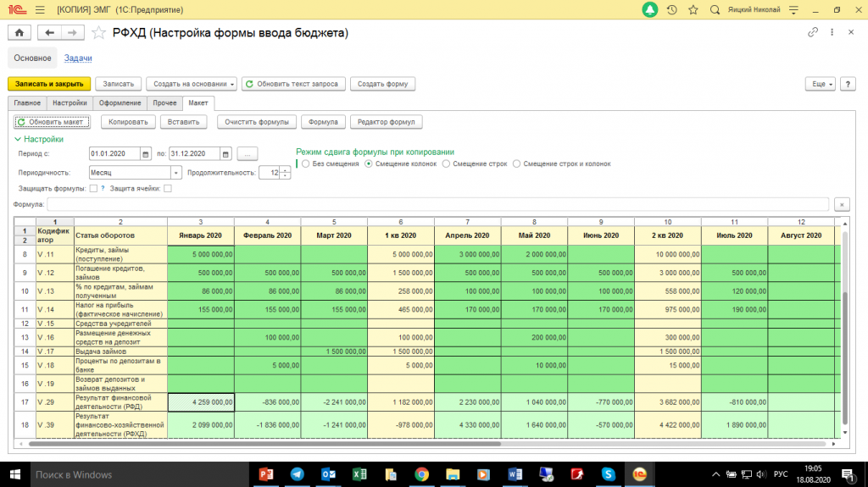Open PowerPoint from the taskbar
Image resolution: width=868 pixels, height=487 pixels.
click(x=266, y=474)
